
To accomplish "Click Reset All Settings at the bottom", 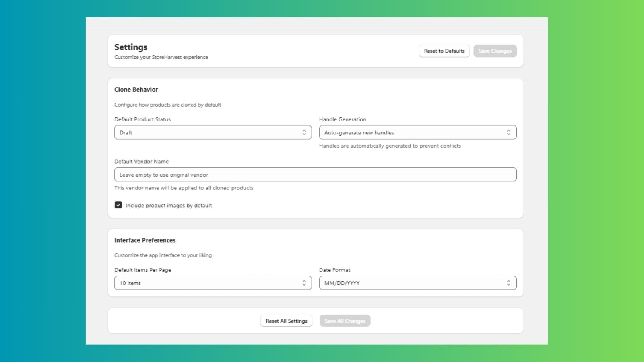I will click(286, 321).
